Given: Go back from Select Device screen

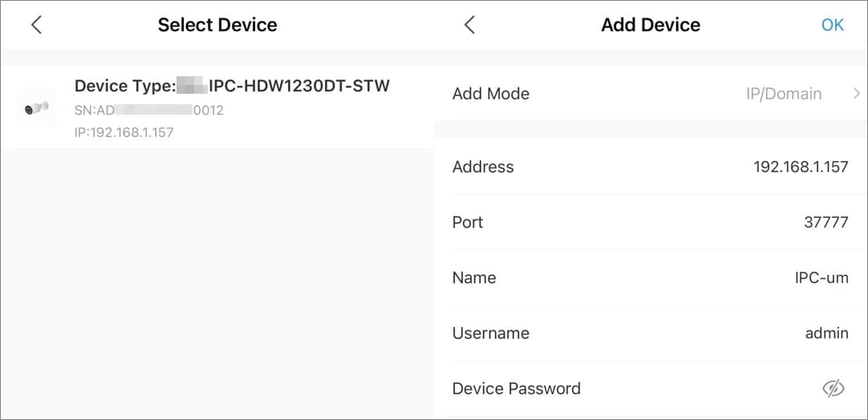Looking at the screenshot, I should pos(37,25).
